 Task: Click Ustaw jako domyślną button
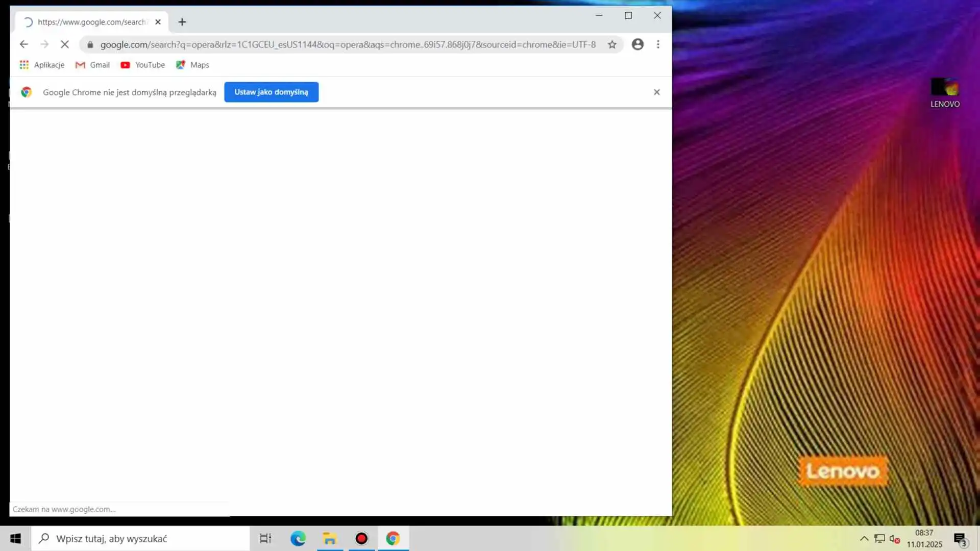(x=271, y=92)
